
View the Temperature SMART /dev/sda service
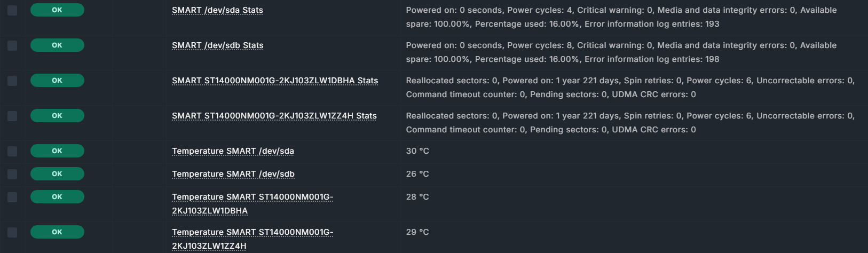[x=233, y=151]
